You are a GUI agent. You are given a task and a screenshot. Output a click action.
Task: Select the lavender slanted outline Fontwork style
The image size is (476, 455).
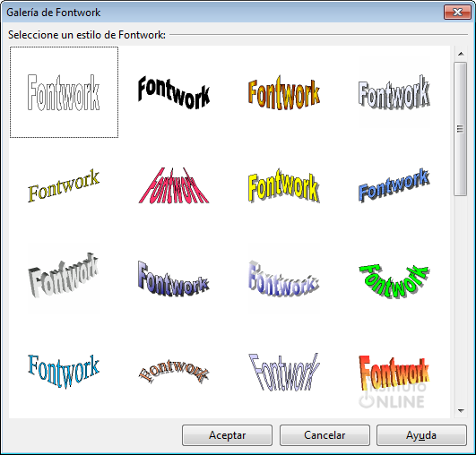point(284,372)
